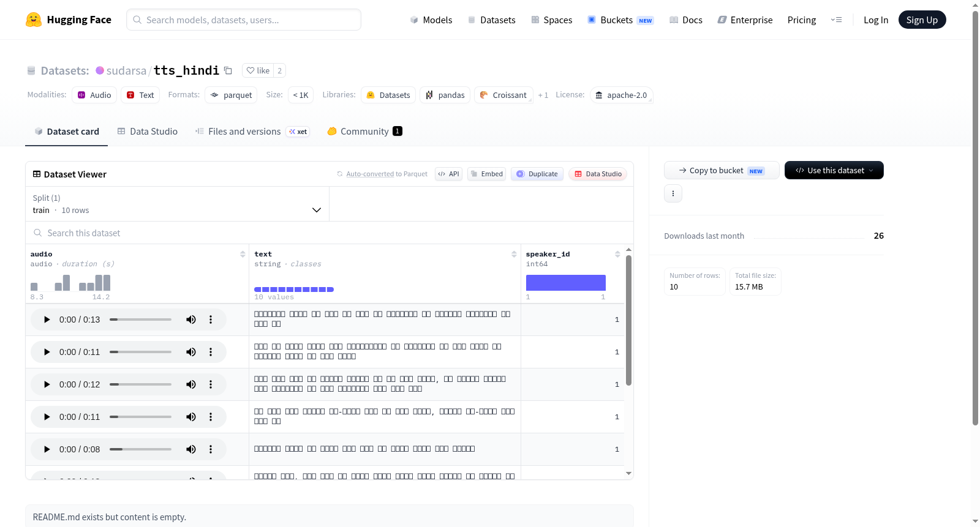The image size is (980, 527).
Task: Sort the text column
Action: click(x=514, y=254)
